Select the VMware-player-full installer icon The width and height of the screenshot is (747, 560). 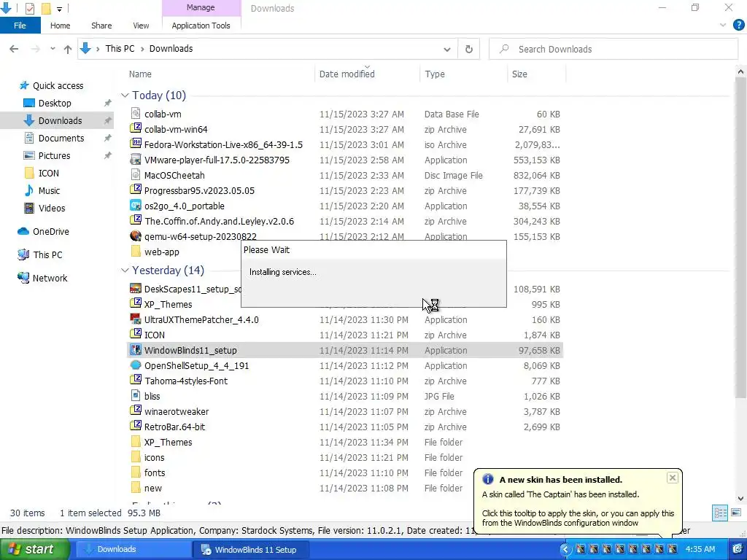[x=136, y=159]
